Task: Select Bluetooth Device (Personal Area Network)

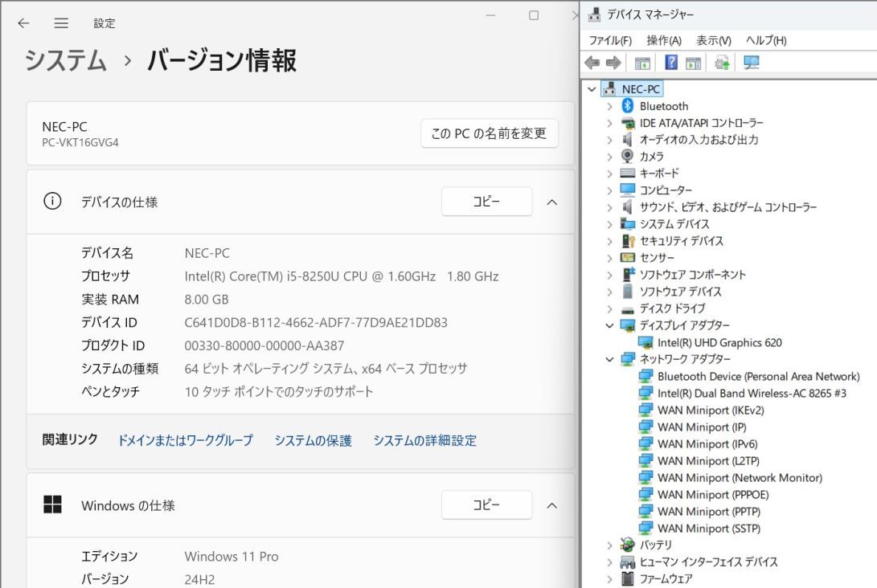Action: 758,376
